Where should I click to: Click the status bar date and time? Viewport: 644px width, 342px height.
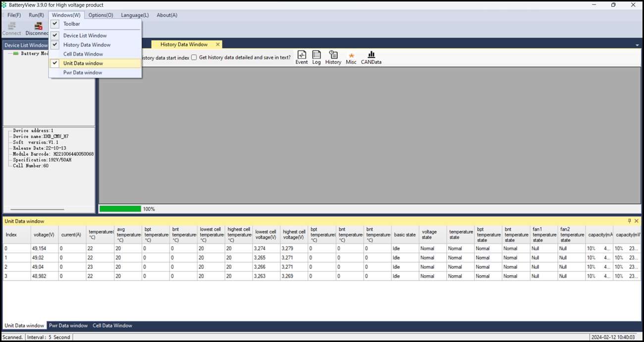pos(613,337)
